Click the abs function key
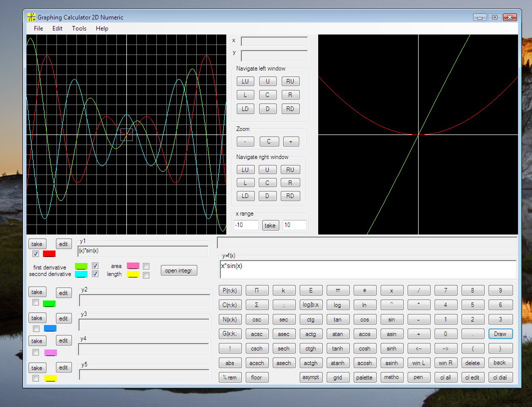 [x=230, y=363]
